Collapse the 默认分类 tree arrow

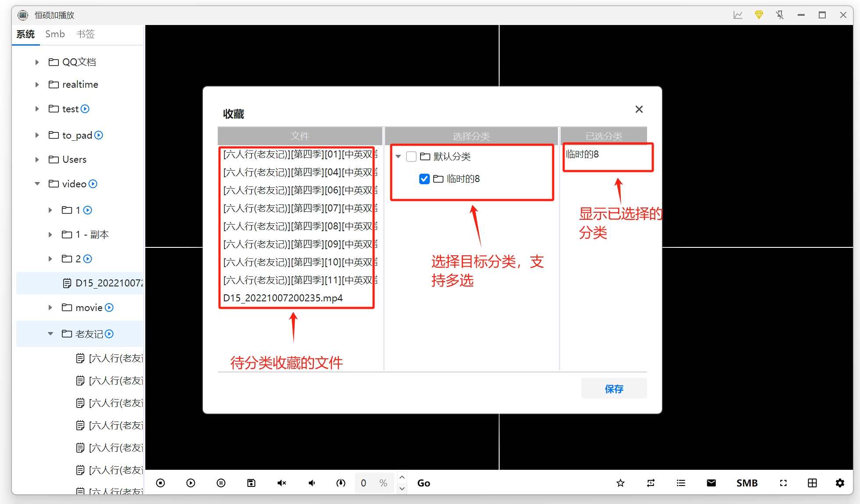[398, 157]
